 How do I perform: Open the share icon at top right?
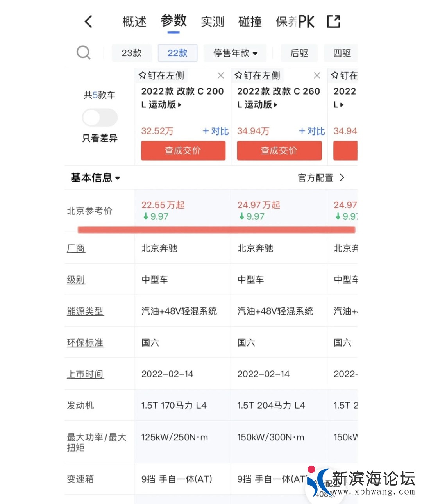pyautogui.click(x=333, y=21)
